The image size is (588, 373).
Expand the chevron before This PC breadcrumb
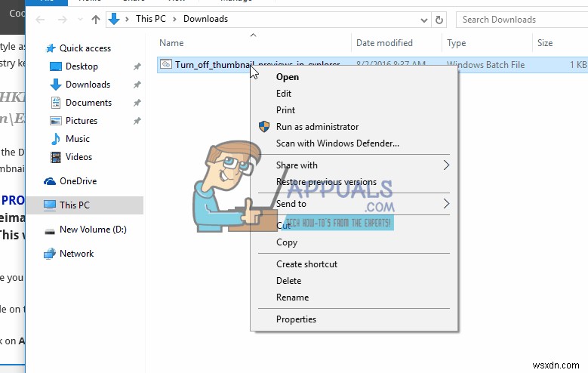pyautogui.click(x=127, y=19)
